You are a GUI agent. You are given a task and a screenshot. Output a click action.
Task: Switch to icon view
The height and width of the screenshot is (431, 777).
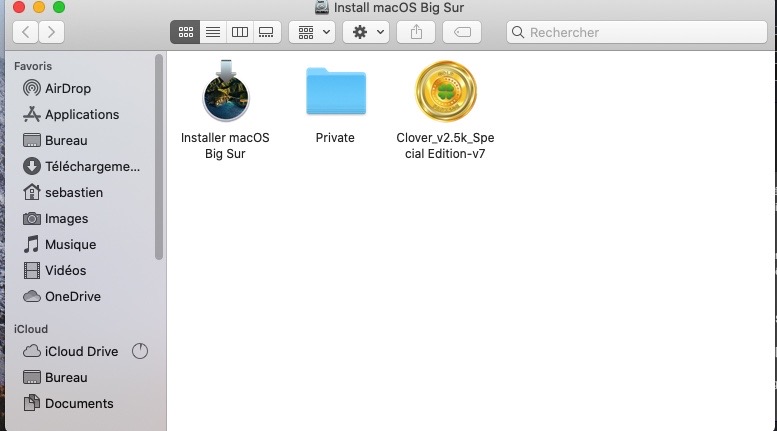185,32
